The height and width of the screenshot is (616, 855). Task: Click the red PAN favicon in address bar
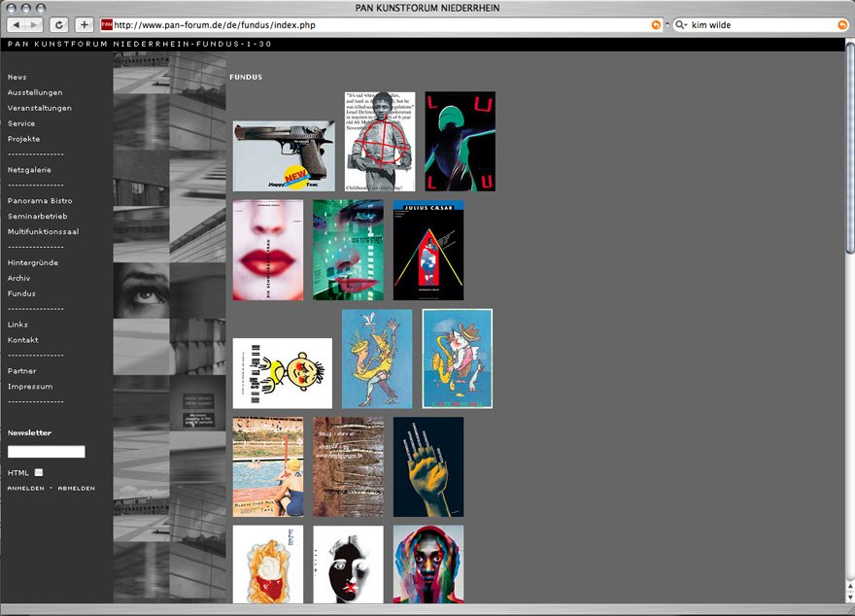pyautogui.click(x=107, y=25)
